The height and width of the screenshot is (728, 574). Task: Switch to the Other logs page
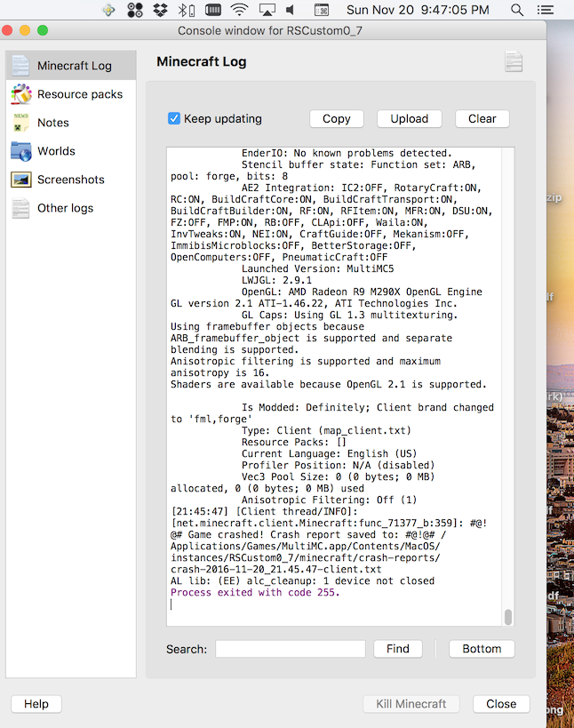coord(65,208)
